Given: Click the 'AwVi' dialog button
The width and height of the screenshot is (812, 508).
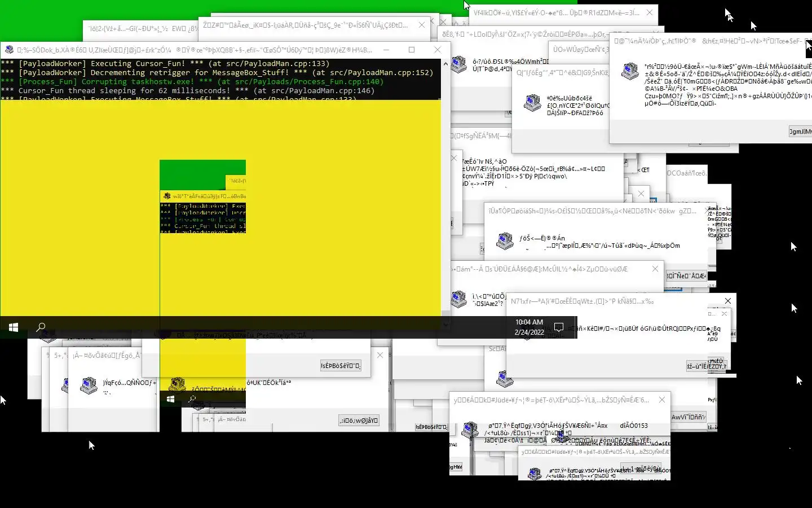Looking at the screenshot, I should click(x=689, y=417).
